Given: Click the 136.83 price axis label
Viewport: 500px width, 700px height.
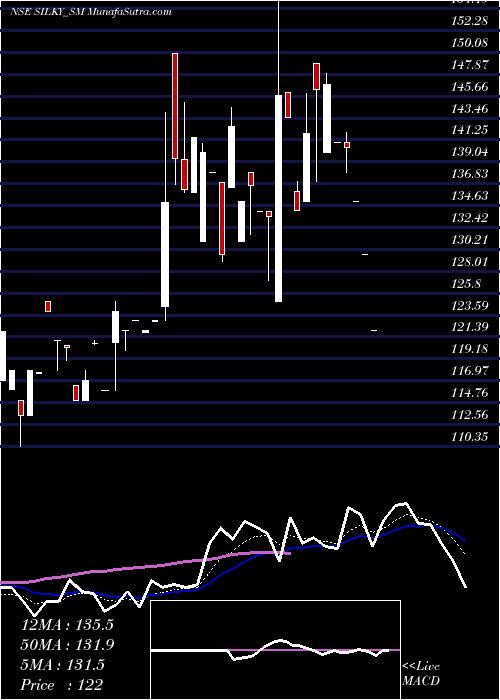Looking at the screenshot, I should 471,174.
